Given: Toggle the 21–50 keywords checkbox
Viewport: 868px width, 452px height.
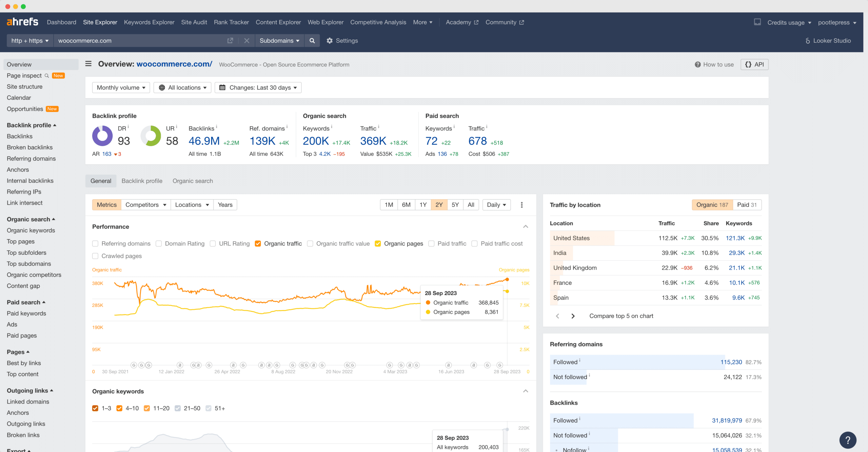Looking at the screenshot, I should 178,408.
